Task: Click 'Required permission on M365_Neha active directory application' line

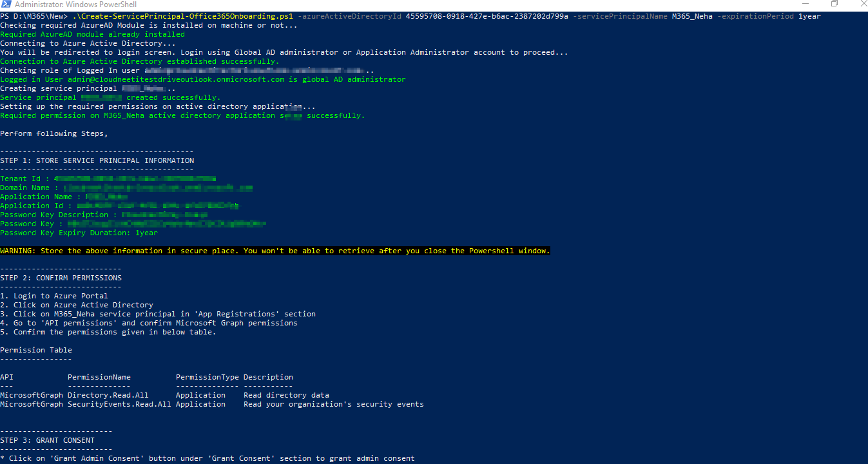Action: point(182,115)
